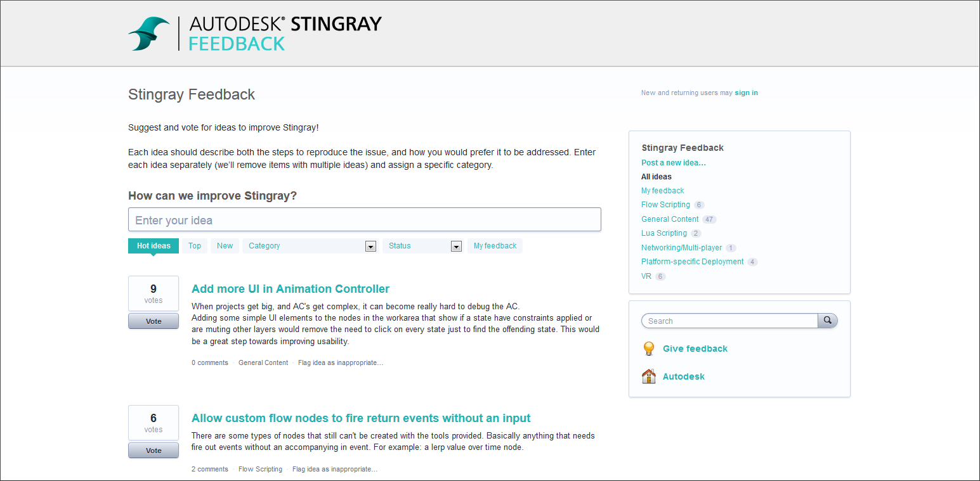This screenshot has width=980, height=481.
Task: Flag the Animation Controller idea as inappropriate
Action: [x=341, y=363]
